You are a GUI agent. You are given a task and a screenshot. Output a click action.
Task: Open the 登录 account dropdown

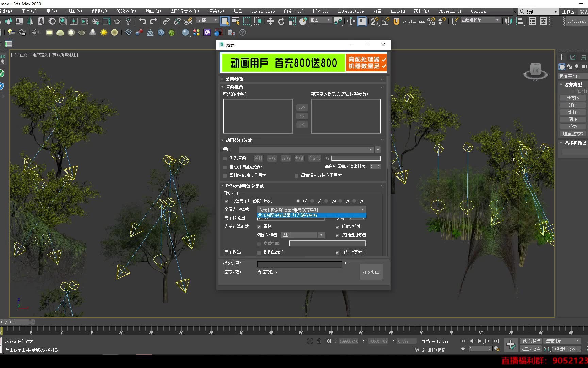click(x=538, y=12)
